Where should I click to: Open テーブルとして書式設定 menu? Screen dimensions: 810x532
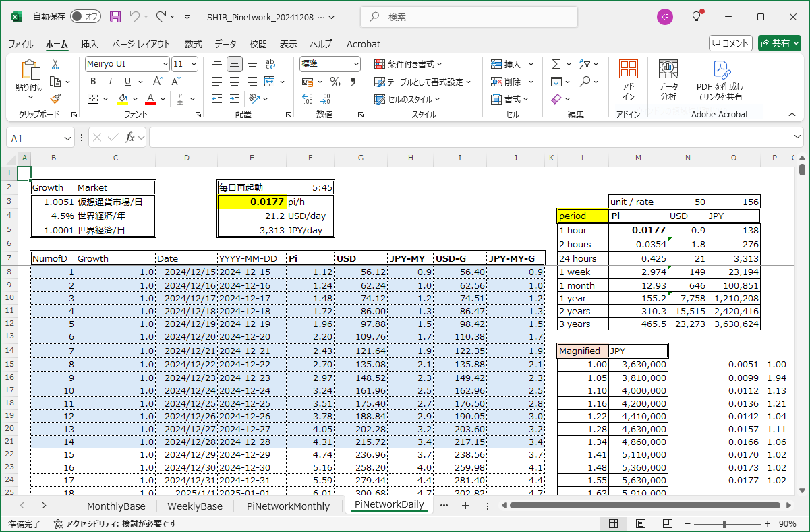click(423, 82)
